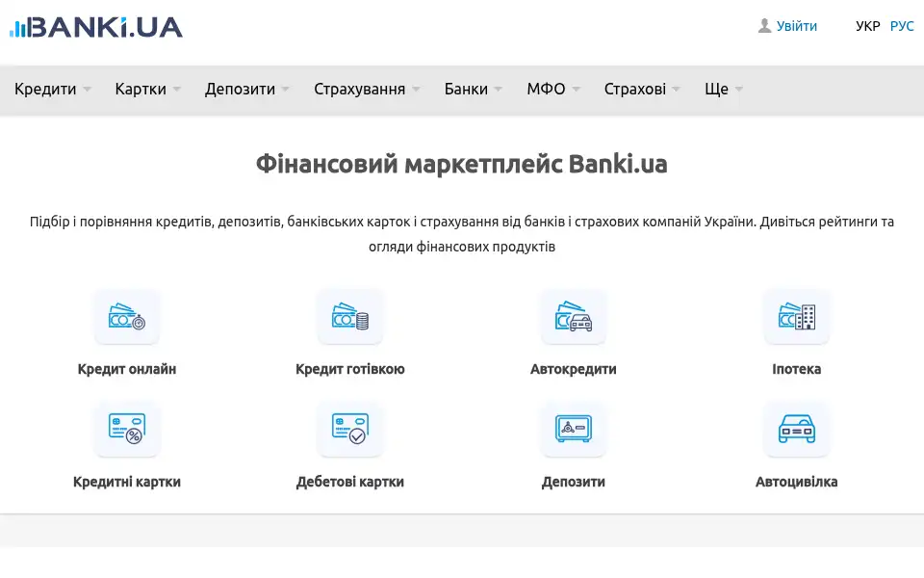
Task: Switch language to УКР
Action: pos(868,26)
